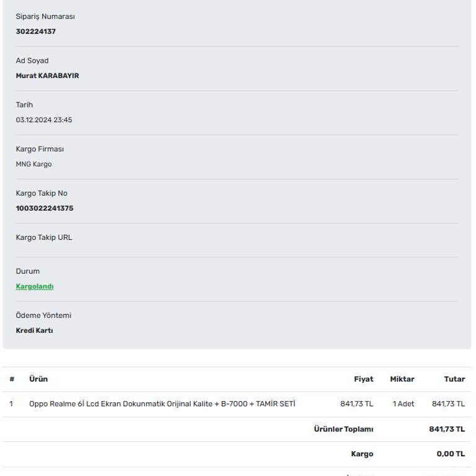Click the Oppo Realme 6i product name
476x476 pixels.
162,404
